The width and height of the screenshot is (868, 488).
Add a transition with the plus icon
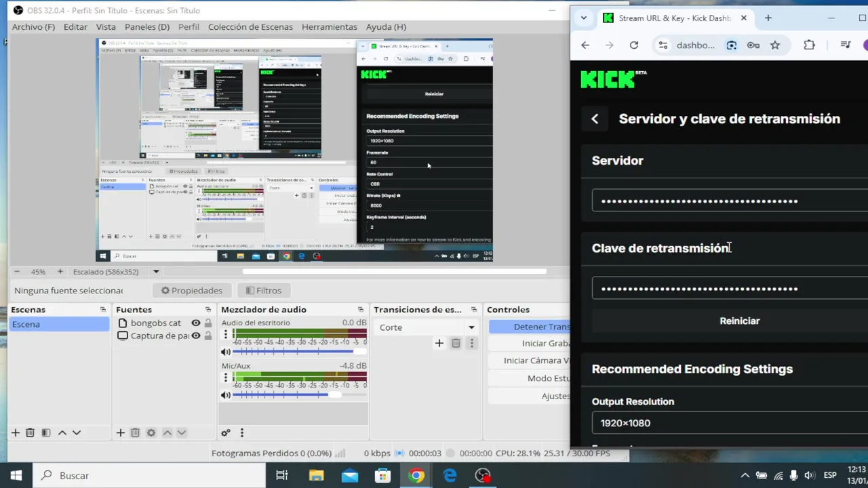(439, 343)
